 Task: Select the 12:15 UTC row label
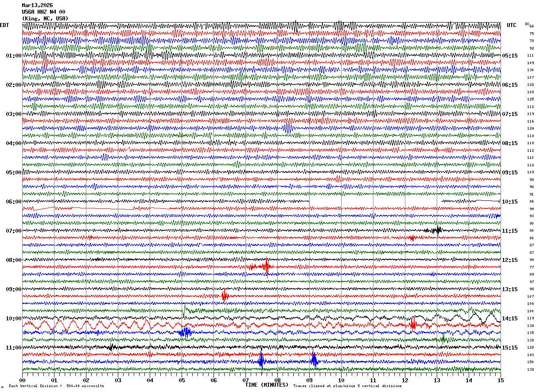click(510, 260)
